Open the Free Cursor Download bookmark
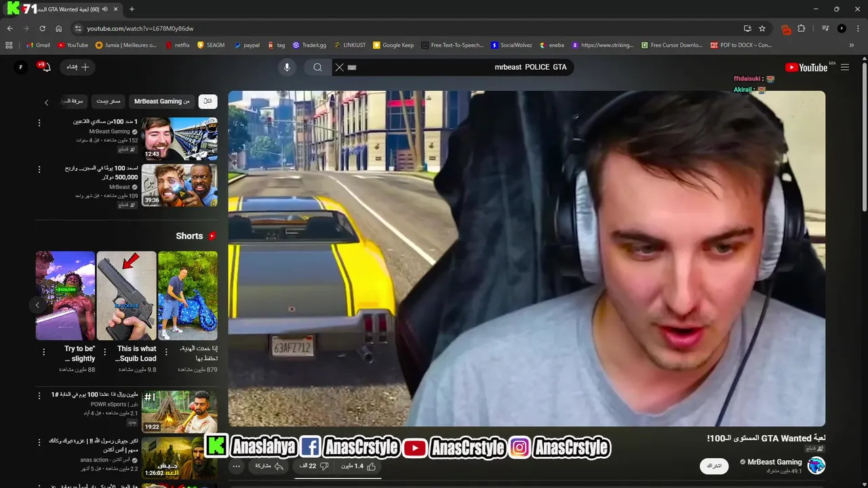The width and height of the screenshot is (868, 488). (672, 45)
